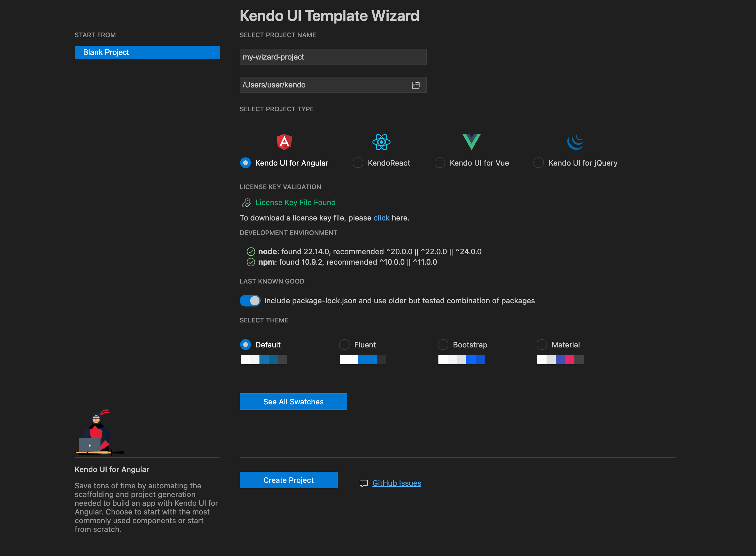The width and height of the screenshot is (756, 556).
Task: Disable the package-lock.json toggle
Action: tap(250, 301)
